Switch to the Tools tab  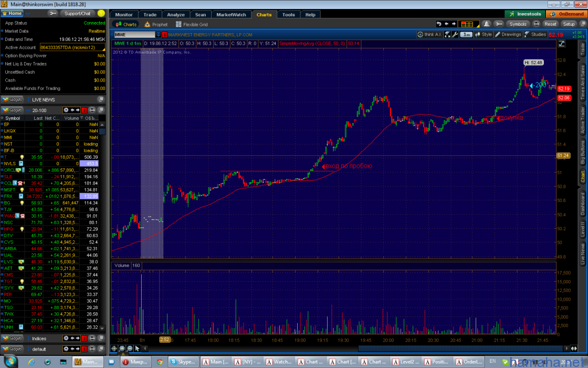coord(288,15)
